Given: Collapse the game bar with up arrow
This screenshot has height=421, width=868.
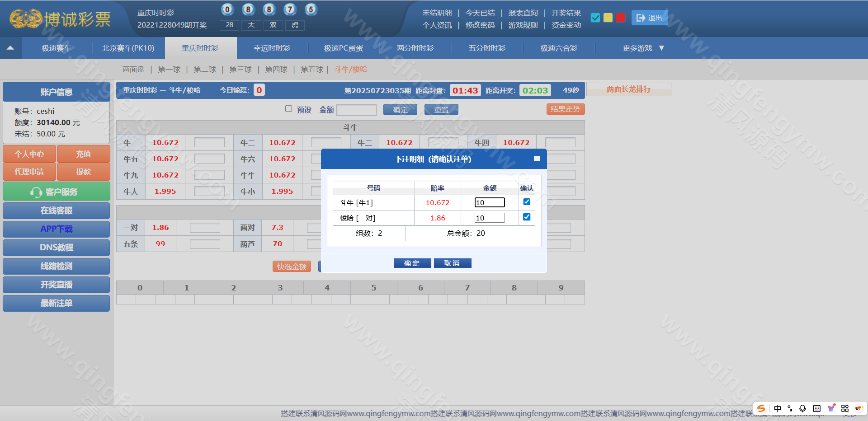Looking at the screenshot, I should click(10, 48).
